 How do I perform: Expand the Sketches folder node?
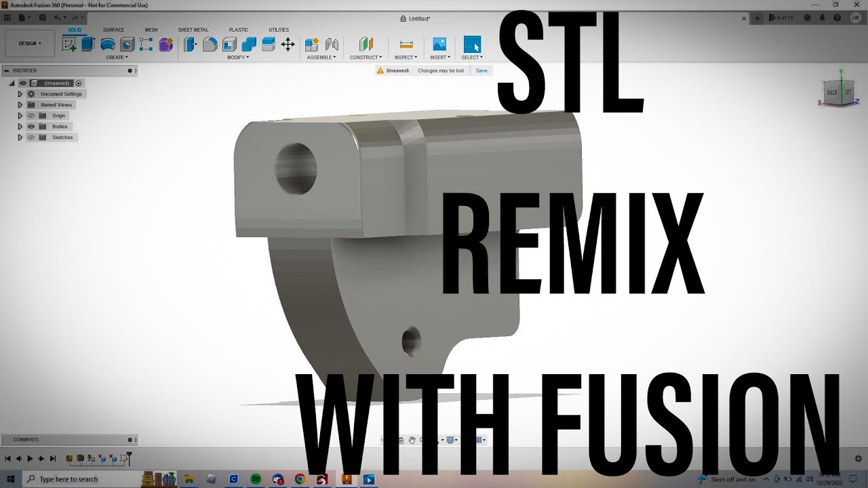[20, 137]
